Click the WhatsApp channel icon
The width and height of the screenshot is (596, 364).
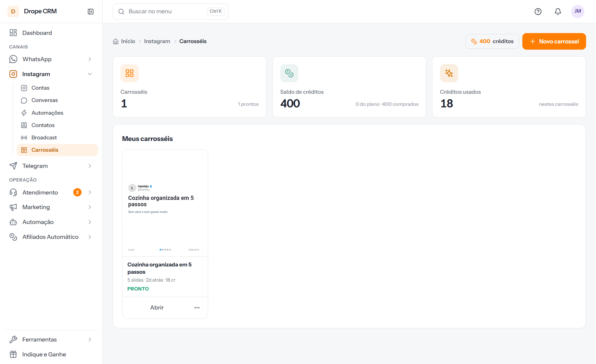[13, 59]
